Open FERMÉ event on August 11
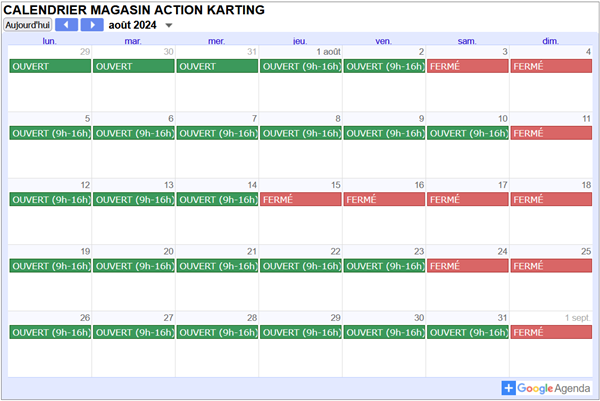This screenshot has height=401, width=600. (551, 133)
